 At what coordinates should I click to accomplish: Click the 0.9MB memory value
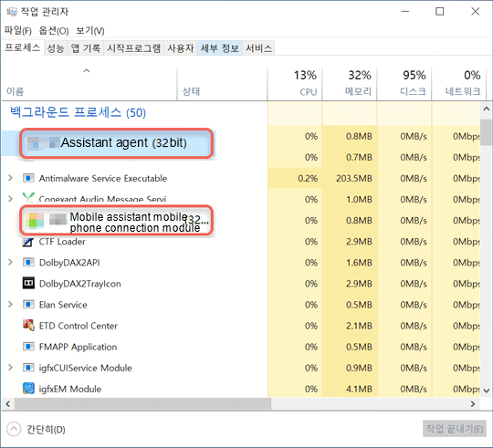click(x=359, y=368)
